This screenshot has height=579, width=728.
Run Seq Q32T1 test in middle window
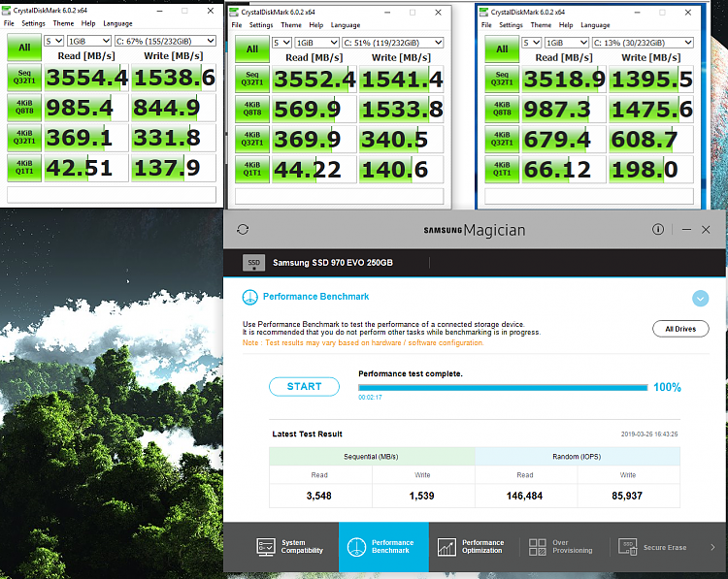(x=252, y=79)
